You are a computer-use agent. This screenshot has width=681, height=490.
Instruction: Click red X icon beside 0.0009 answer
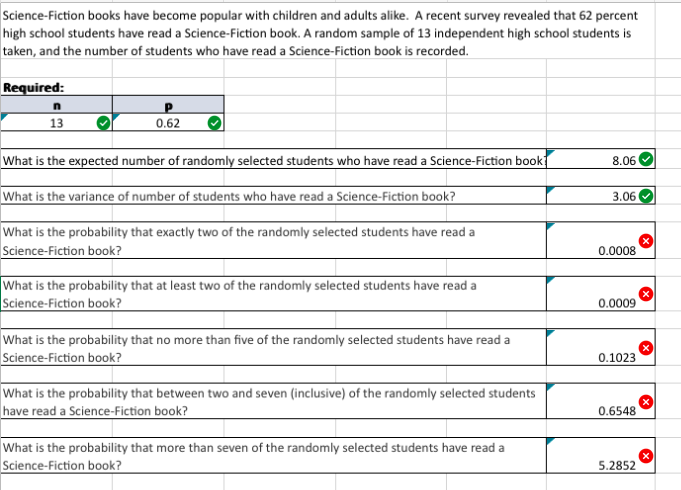point(646,294)
